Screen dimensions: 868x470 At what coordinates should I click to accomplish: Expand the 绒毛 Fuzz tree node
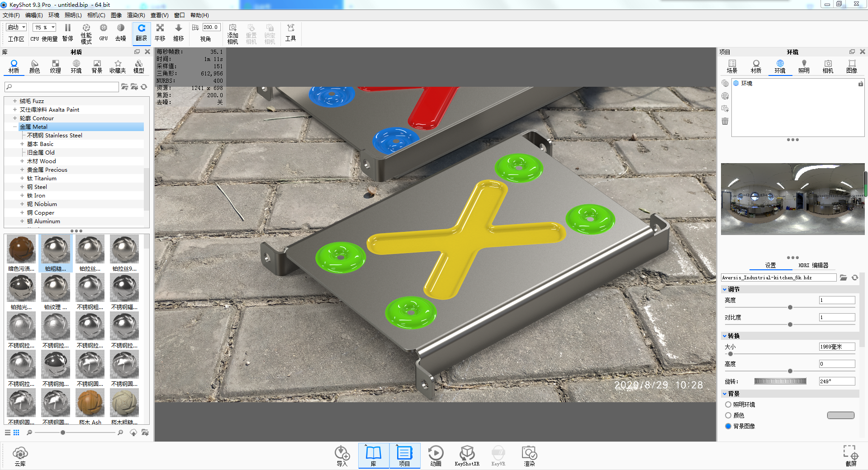[15, 101]
